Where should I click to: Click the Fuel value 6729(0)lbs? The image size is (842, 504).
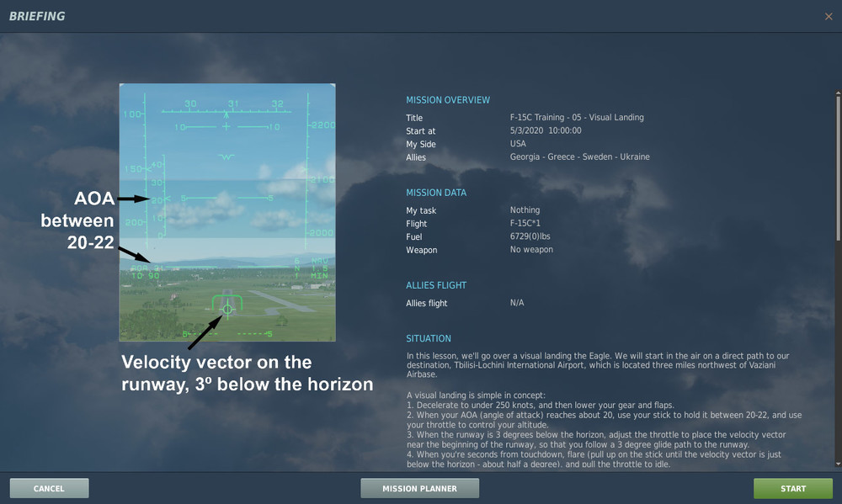pyautogui.click(x=531, y=236)
